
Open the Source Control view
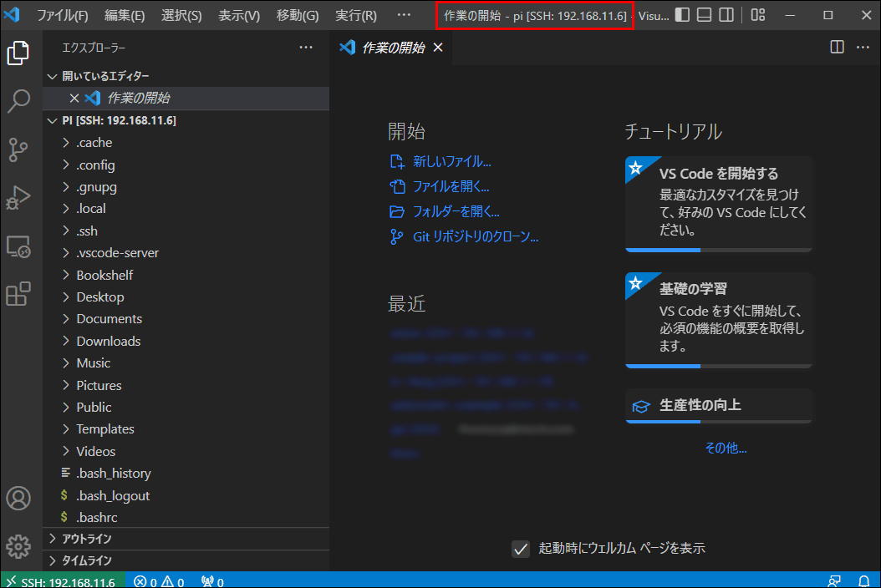coord(18,150)
